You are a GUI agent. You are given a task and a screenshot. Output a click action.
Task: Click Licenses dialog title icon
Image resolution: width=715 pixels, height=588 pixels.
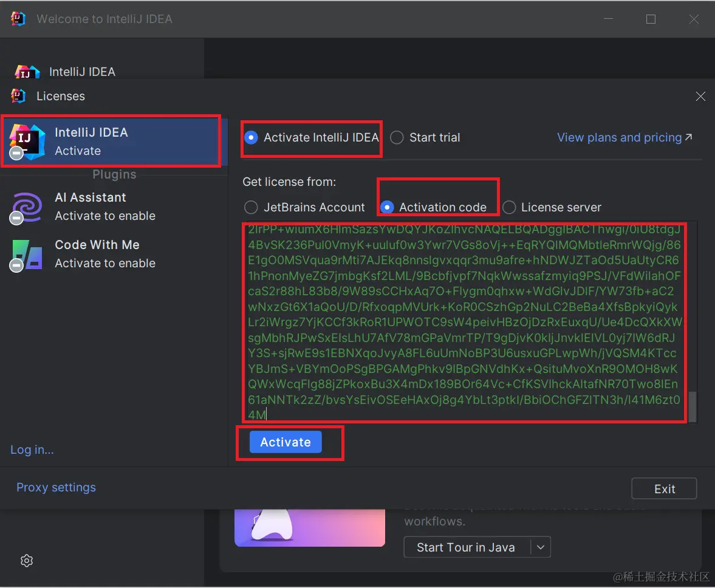click(18, 96)
